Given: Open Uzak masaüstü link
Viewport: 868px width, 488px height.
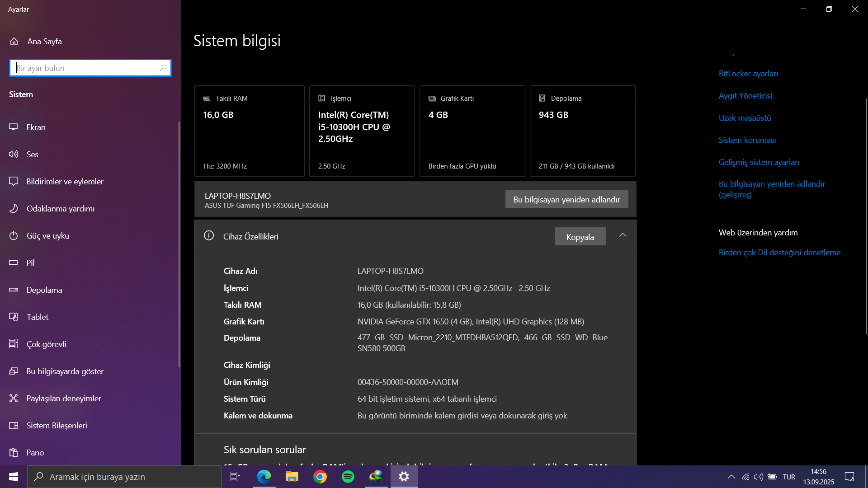Looking at the screenshot, I should 745,118.
